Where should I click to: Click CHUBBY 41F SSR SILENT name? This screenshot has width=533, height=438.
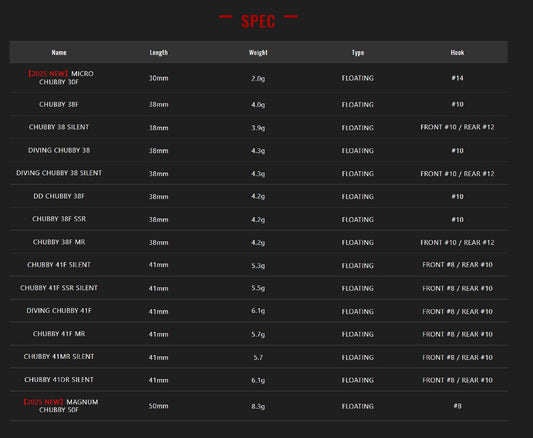[x=59, y=288]
